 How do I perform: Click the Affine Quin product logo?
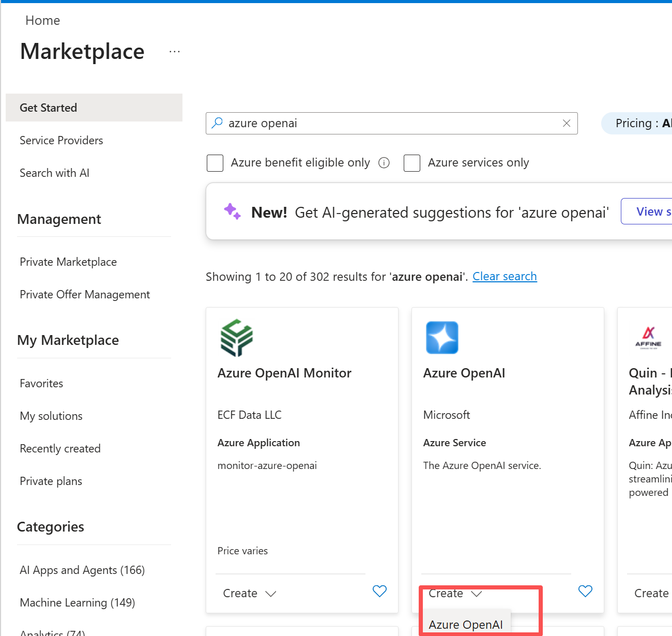tap(648, 338)
